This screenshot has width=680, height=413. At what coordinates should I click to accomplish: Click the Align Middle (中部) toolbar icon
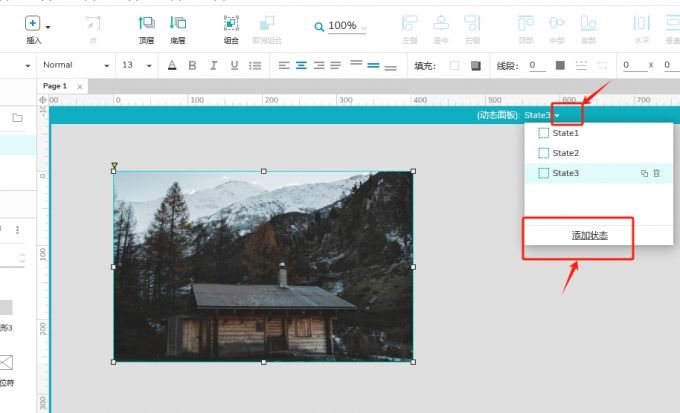[x=557, y=23]
